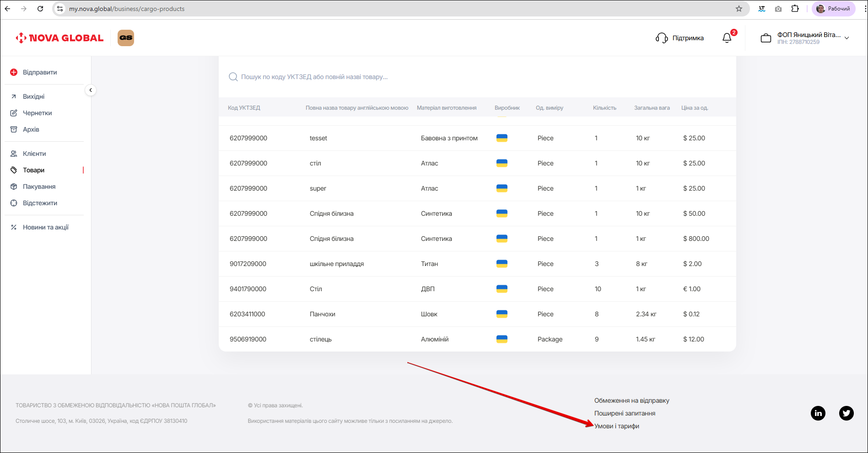
Task: Open Чернетки in sidebar
Action: [37, 113]
